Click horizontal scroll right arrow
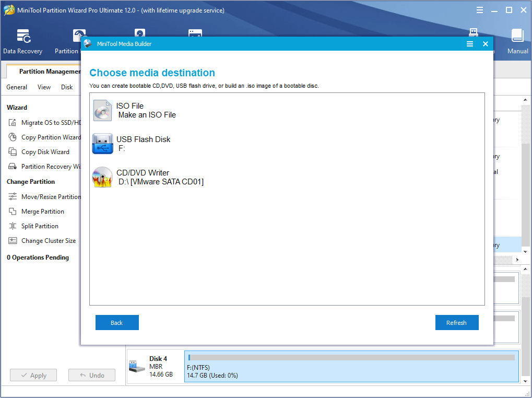 pyautogui.click(x=517, y=260)
